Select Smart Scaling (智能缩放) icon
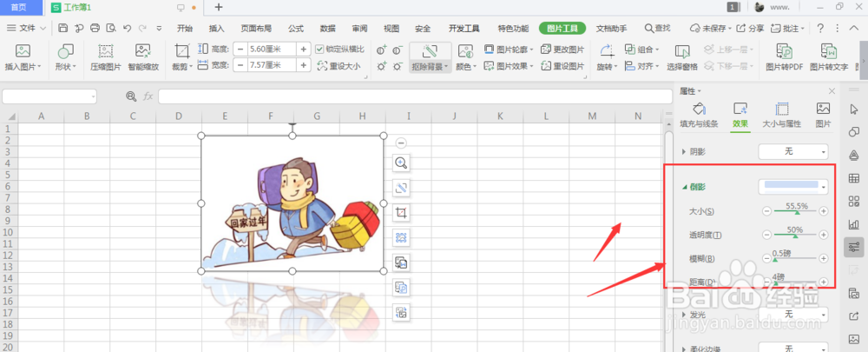 143,51
